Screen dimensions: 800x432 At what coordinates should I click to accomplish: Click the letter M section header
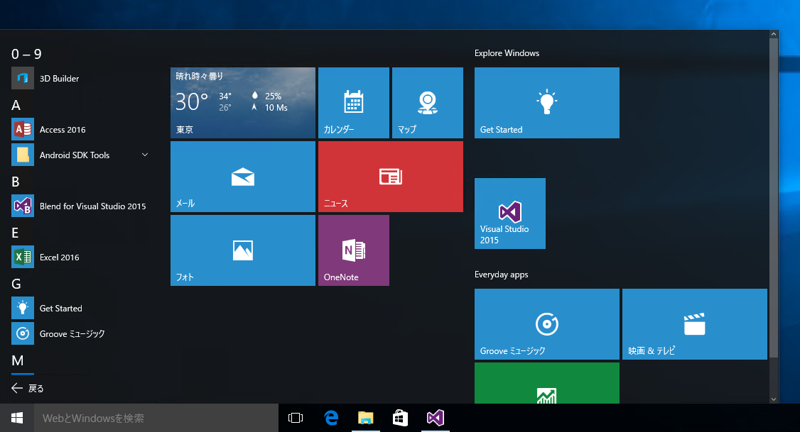17,361
